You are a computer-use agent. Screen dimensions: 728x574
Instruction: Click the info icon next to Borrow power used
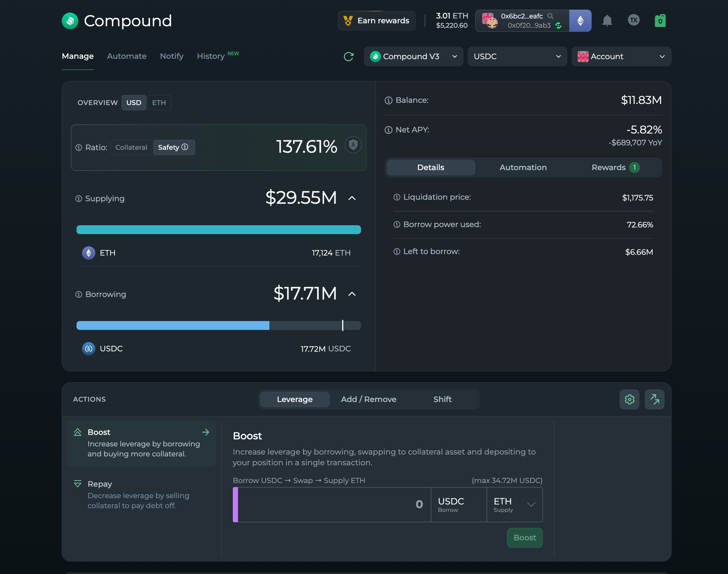pyautogui.click(x=397, y=224)
